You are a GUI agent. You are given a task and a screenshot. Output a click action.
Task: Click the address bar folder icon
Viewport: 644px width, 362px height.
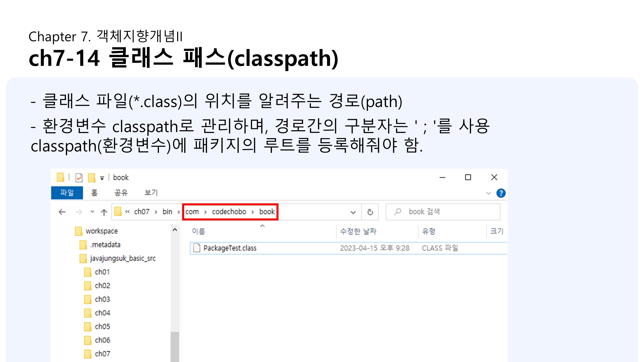point(118,211)
